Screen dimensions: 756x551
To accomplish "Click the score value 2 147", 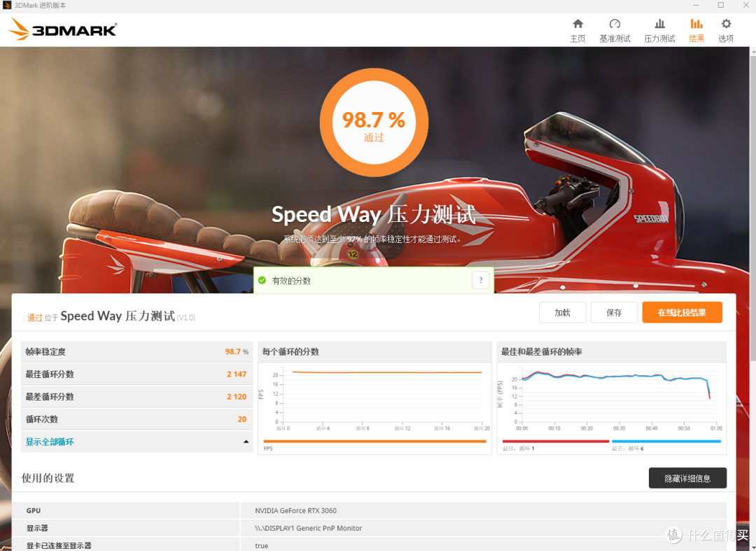I will (237, 374).
